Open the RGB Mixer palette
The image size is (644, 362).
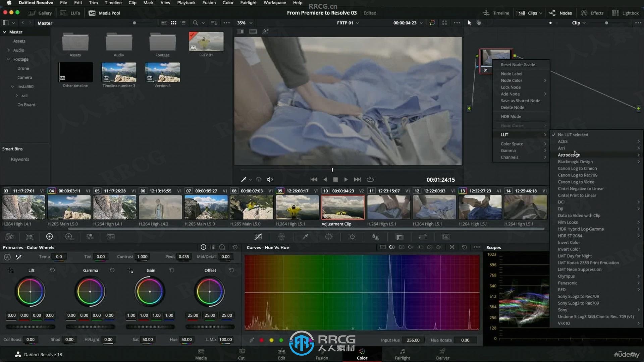coord(90,237)
